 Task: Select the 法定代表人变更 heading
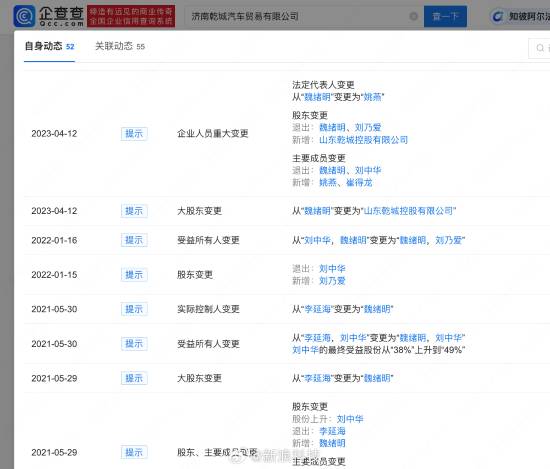(323, 85)
